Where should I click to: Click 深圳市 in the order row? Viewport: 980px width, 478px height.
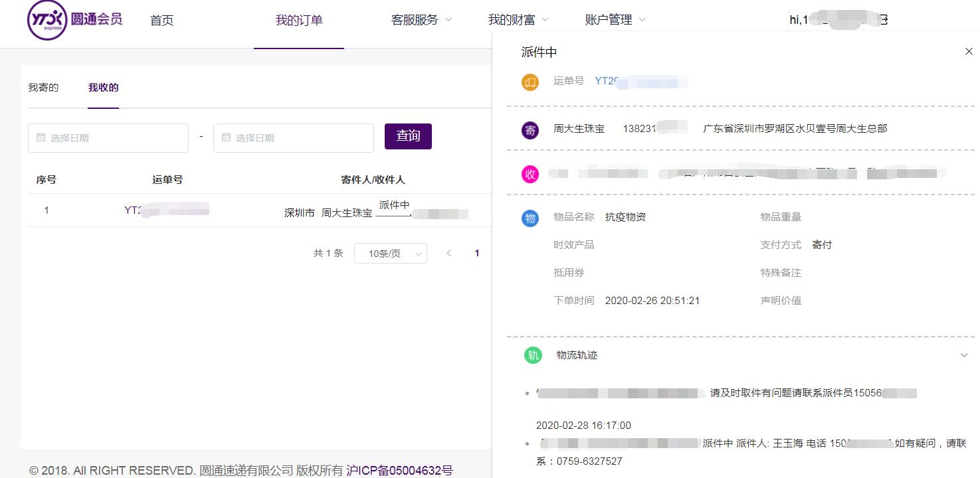(300, 213)
